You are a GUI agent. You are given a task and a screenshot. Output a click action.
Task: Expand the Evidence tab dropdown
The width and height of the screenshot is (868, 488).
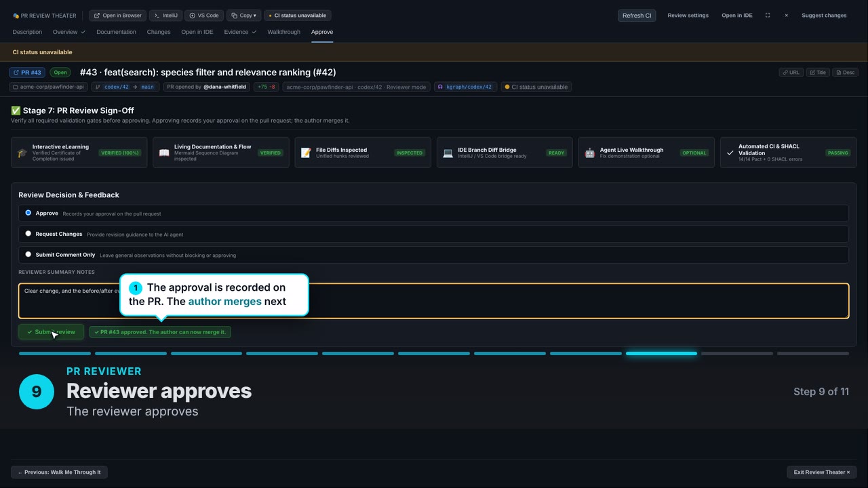(240, 32)
